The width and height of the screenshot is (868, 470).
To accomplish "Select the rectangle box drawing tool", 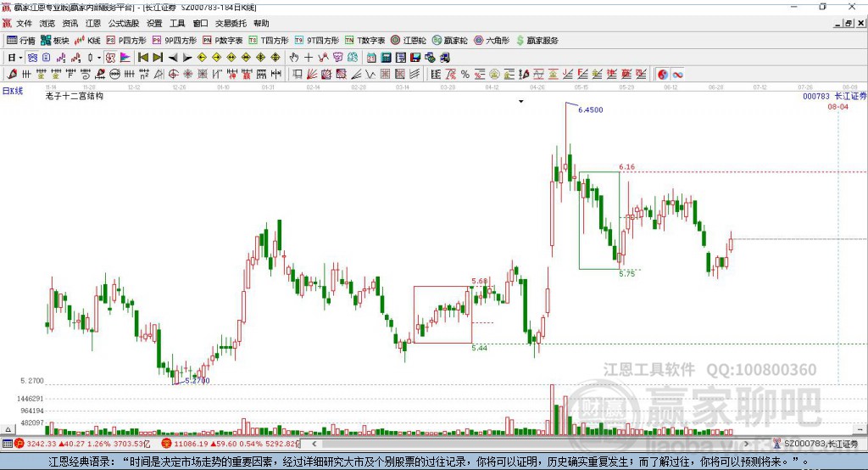I will tap(298, 75).
